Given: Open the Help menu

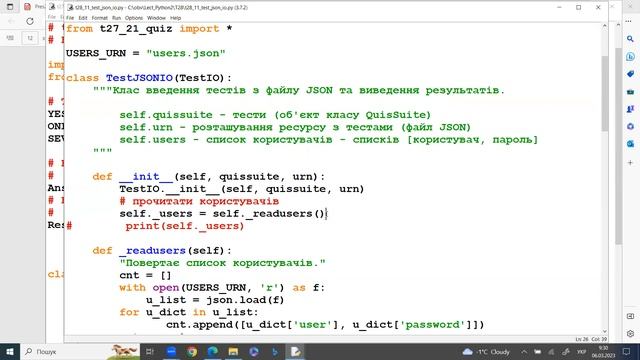Looking at the screenshot, I should tap(176, 18).
